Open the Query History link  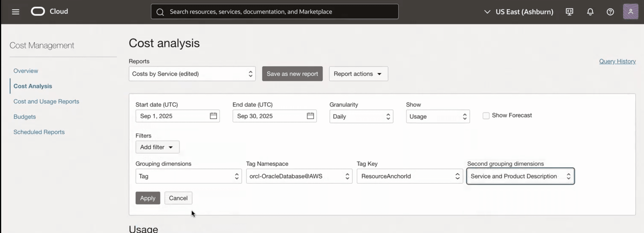coord(618,61)
